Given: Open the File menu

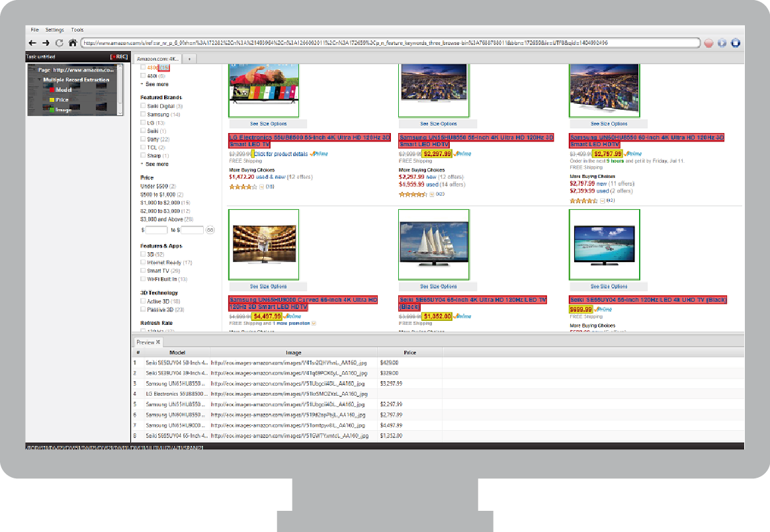Looking at the screenshot, I should pyautogui.click(x=35, y=30).
